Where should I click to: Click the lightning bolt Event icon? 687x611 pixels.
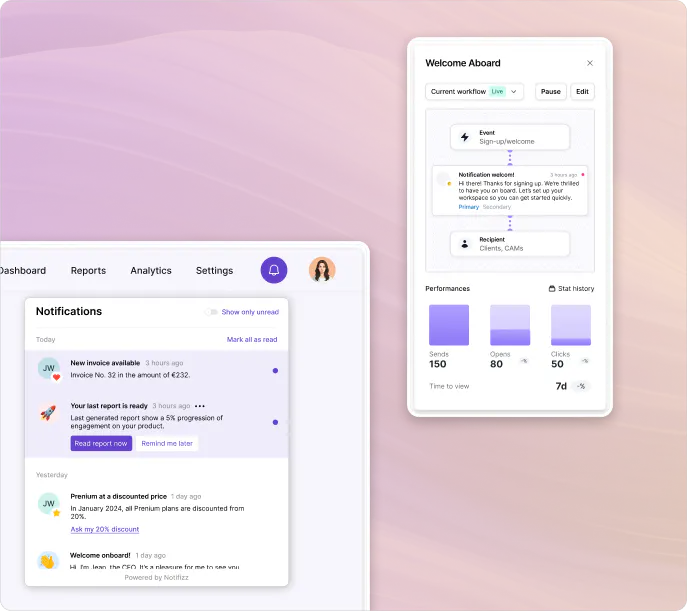click(x=465, y=137)
